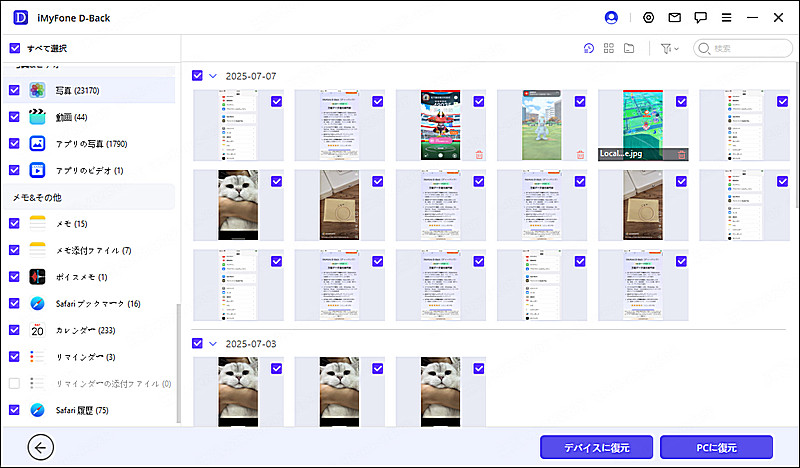Toggle the すべて選択 checkbox
The width and height of the screenshot is (800, 468).
14,48
